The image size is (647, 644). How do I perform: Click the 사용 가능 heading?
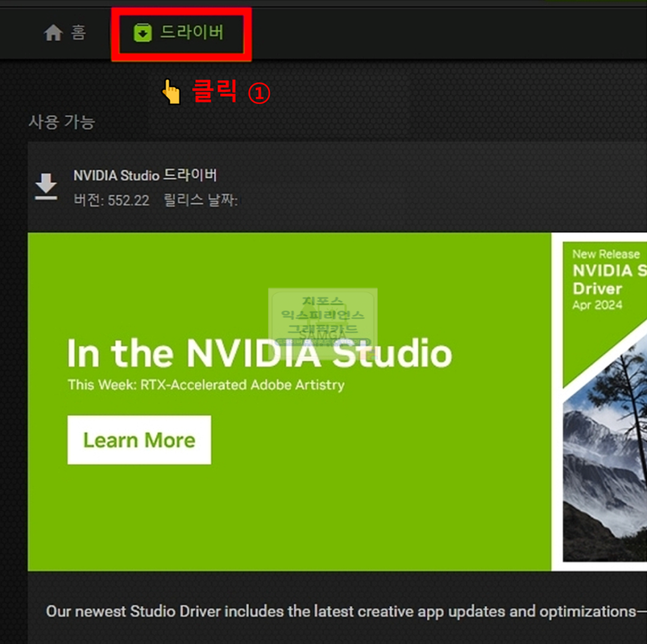[62, 122]
